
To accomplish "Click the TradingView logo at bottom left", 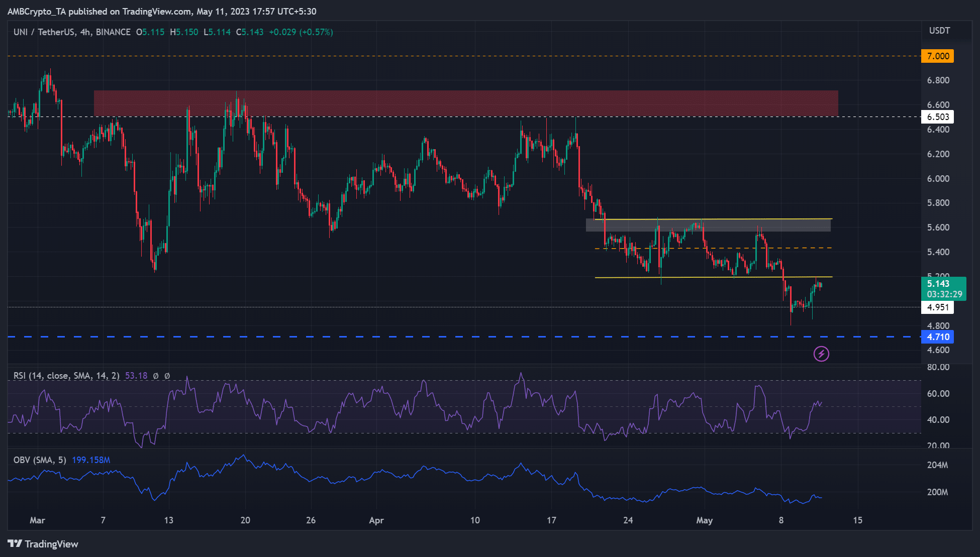I will tap(43, 544).
